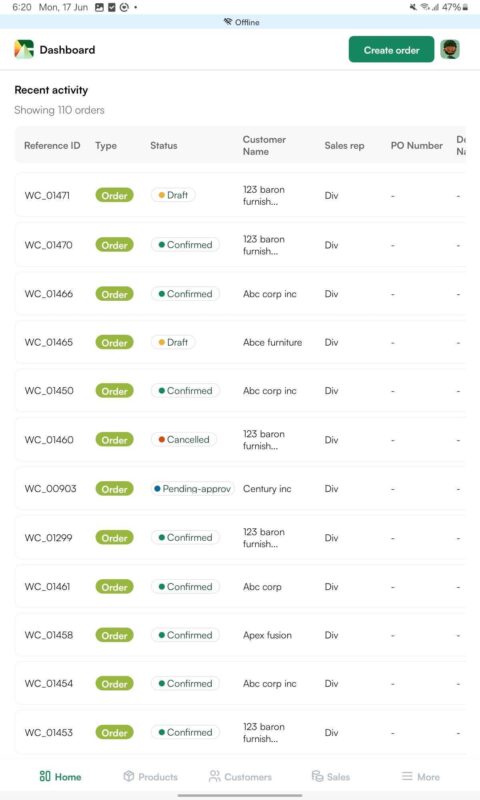The width and height of the screenshot is (480, 800).
Task: Click the Status column header
Action: pos(164,145)
